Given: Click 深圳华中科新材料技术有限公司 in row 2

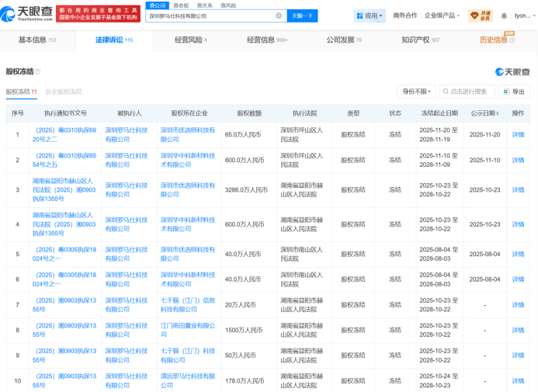Looking at the screenshot, I should pos(188,160).
